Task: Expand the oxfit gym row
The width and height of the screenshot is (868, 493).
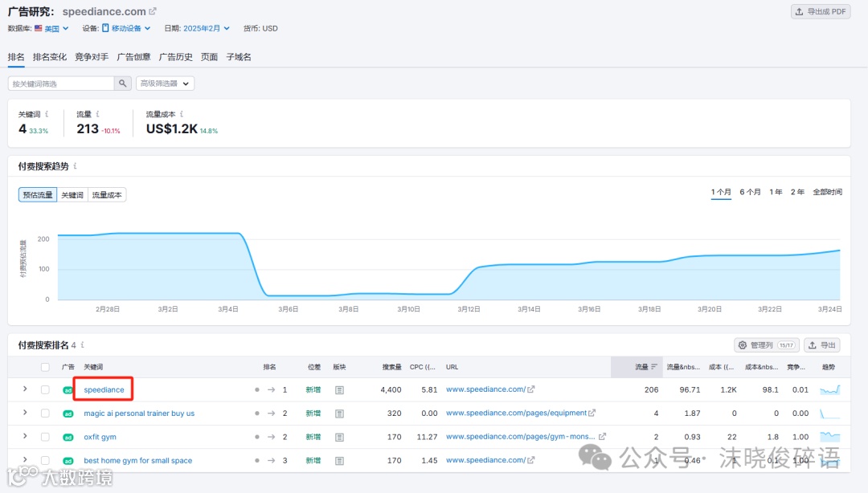Action: click(x=25, y=436)
